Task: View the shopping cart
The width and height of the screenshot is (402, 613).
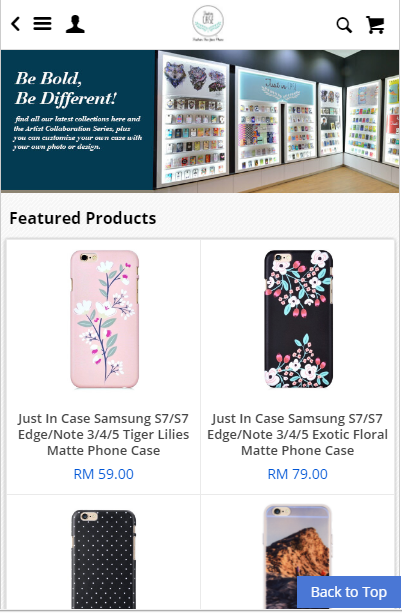Action: click(x=375, y=25)
